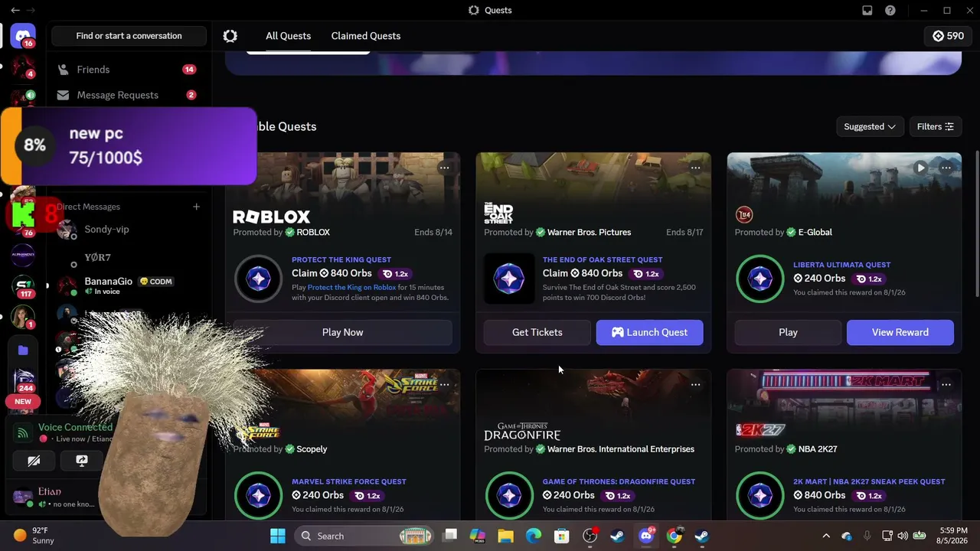Open more options on Liberta Ultimata card
Image resolution: width=980 pixels, height=551 pixels.
pos(946,168)
